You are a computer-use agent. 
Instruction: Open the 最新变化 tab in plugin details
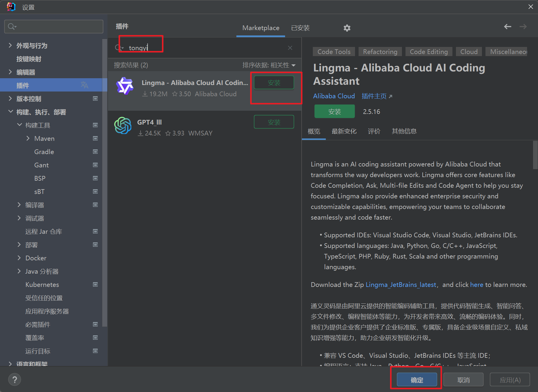tap(344, 131)
